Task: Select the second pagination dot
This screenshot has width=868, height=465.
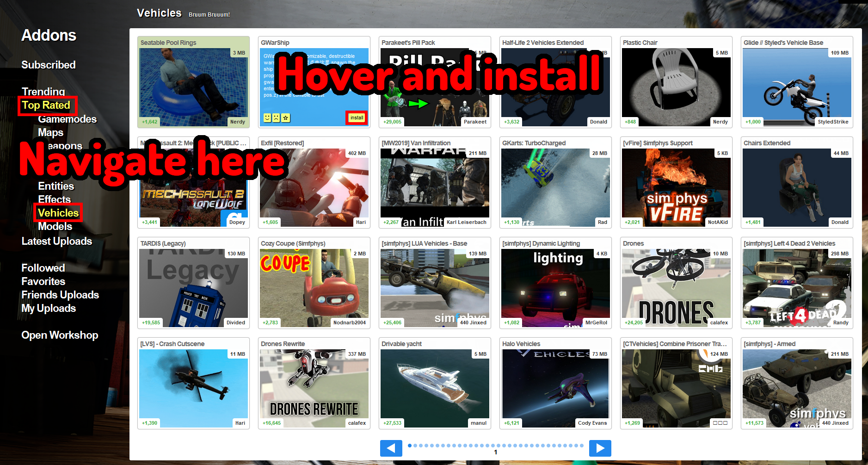Action: pos(415,446)
